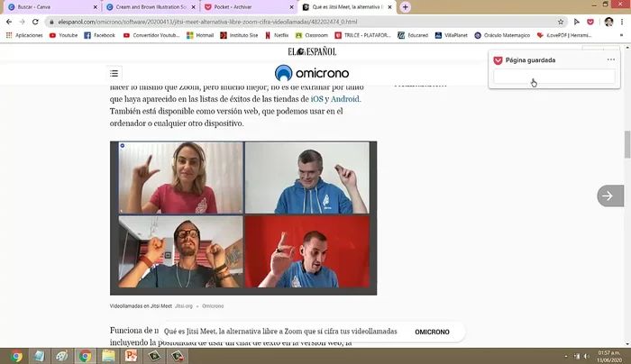This screenshot has height=364, width=631.
Task: Open the Educared bookmark
Action: (x=413, y=35)
